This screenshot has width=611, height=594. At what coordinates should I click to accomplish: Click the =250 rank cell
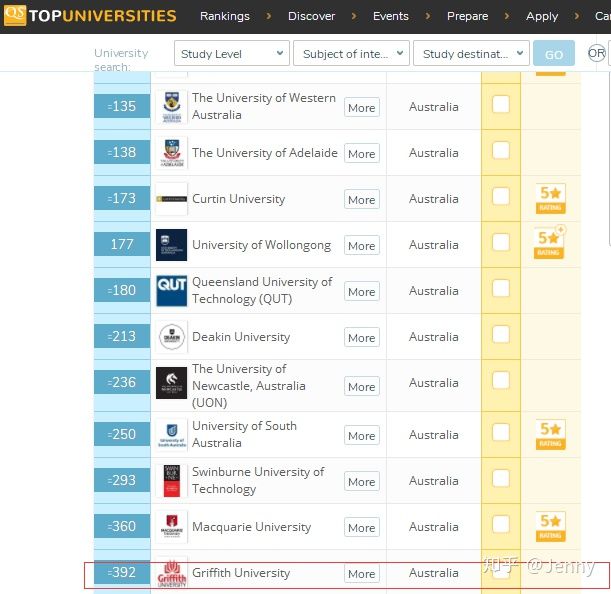tap(122, 434)
